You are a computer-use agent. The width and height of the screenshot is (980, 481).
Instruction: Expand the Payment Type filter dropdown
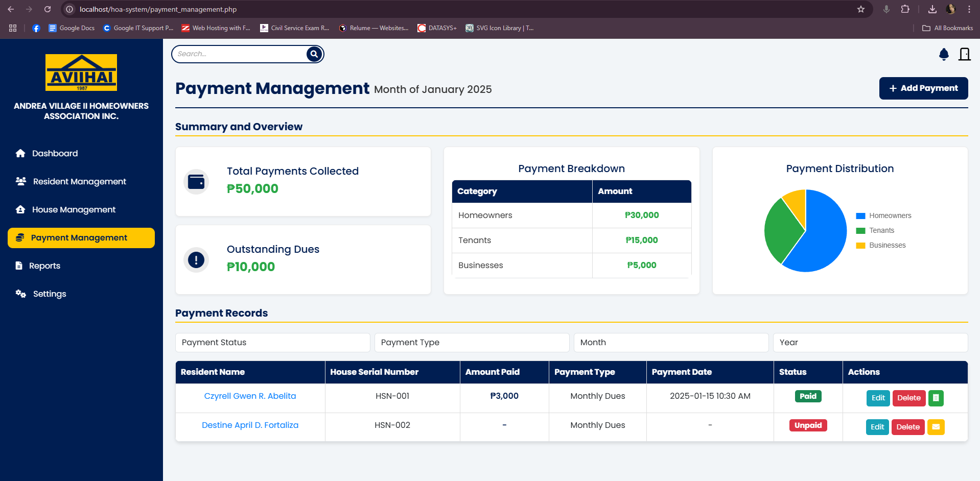coord(472,343)
